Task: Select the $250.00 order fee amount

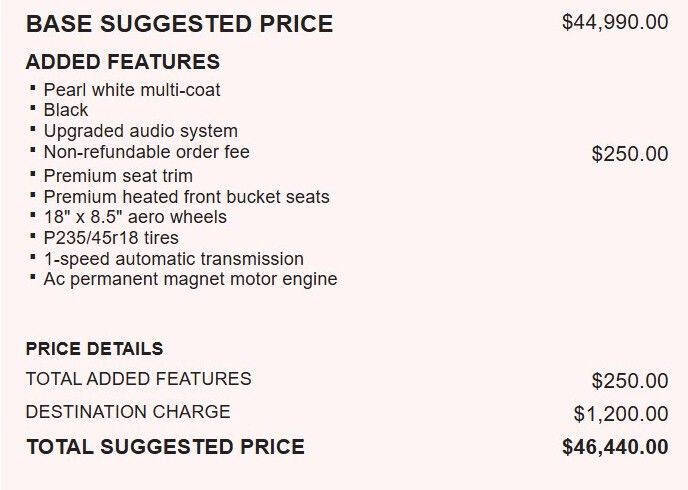Action: 630,154
